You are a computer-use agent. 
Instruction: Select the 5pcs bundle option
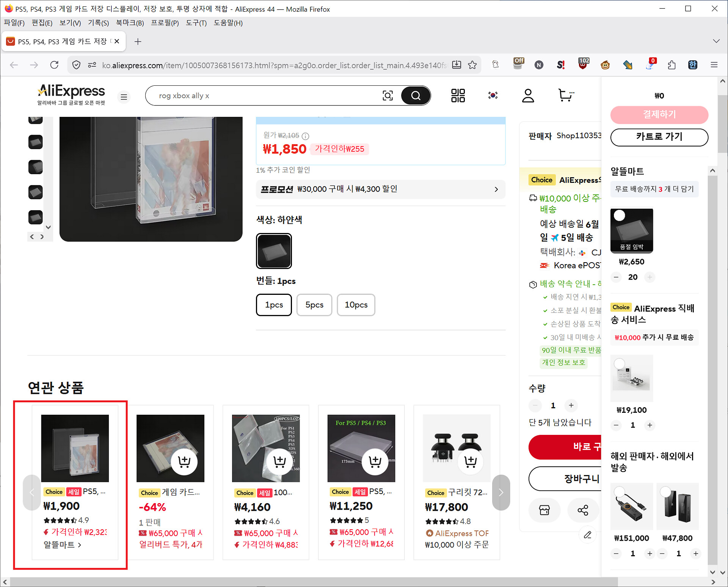pyautogui.click(x=314, y=305)
